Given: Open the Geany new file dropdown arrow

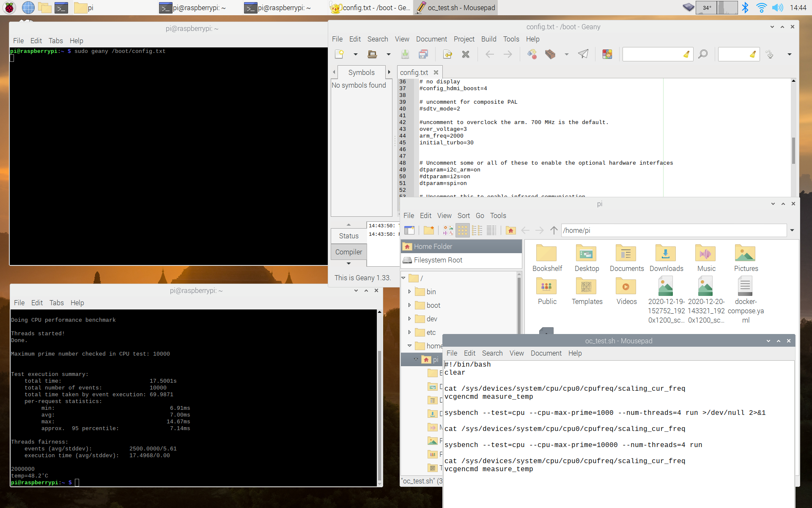Looking at the screenshot, I should coord(355,54).
